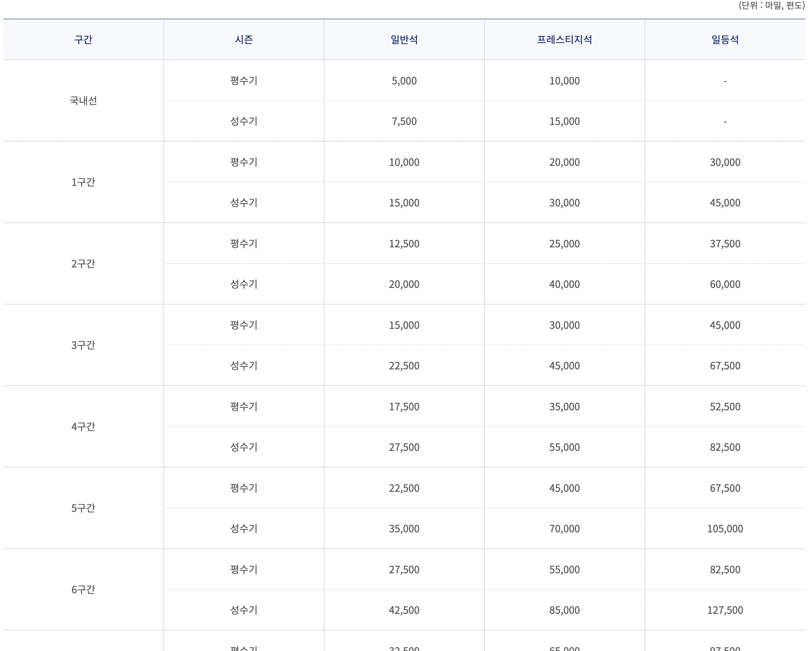Click the 시즌 column header
Screen dimensions: 812x651
[244, 40]
